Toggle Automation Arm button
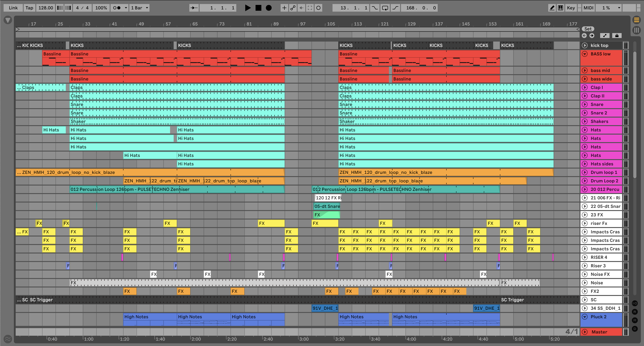This screenshot has height=346, width=644. click(293, 8)
